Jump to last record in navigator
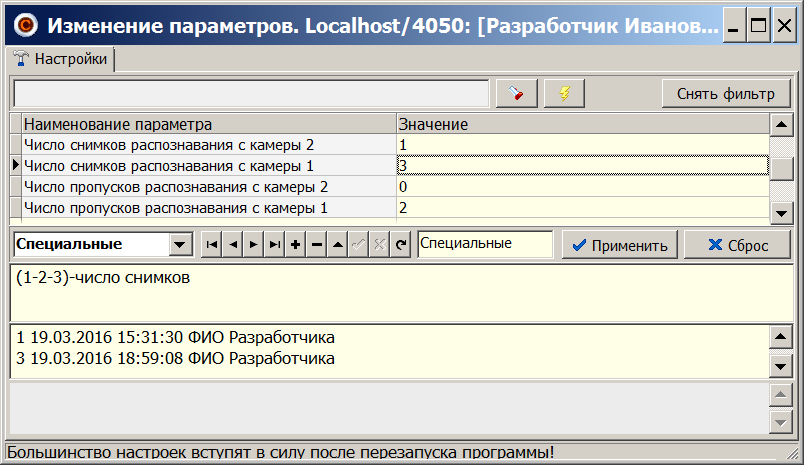 coord(274,245)
